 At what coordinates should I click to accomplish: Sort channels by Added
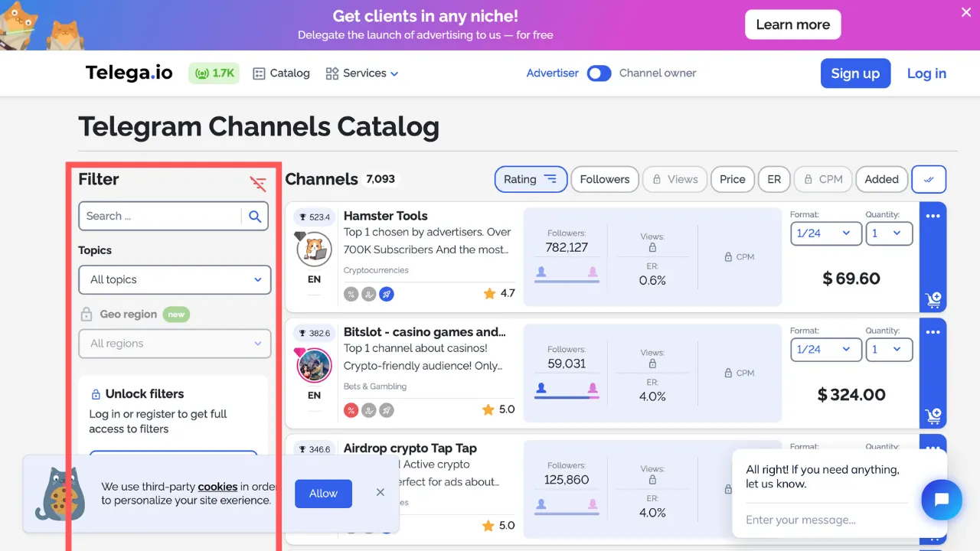pos(882,179)
